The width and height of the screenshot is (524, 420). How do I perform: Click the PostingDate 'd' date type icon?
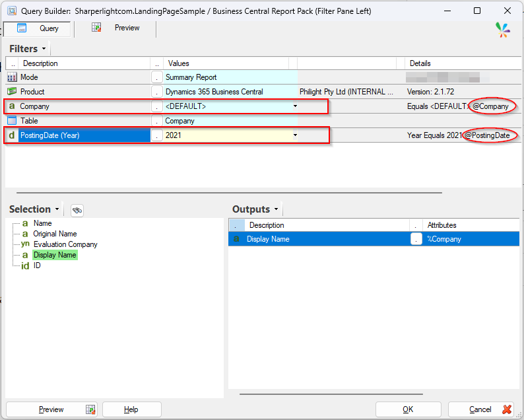[x=12, y=135]
